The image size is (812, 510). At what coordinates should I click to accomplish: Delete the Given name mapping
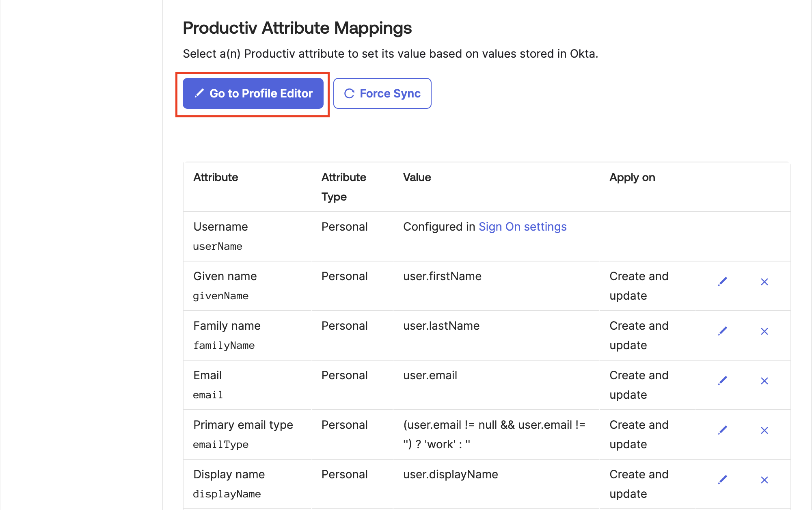coord(764,282)
